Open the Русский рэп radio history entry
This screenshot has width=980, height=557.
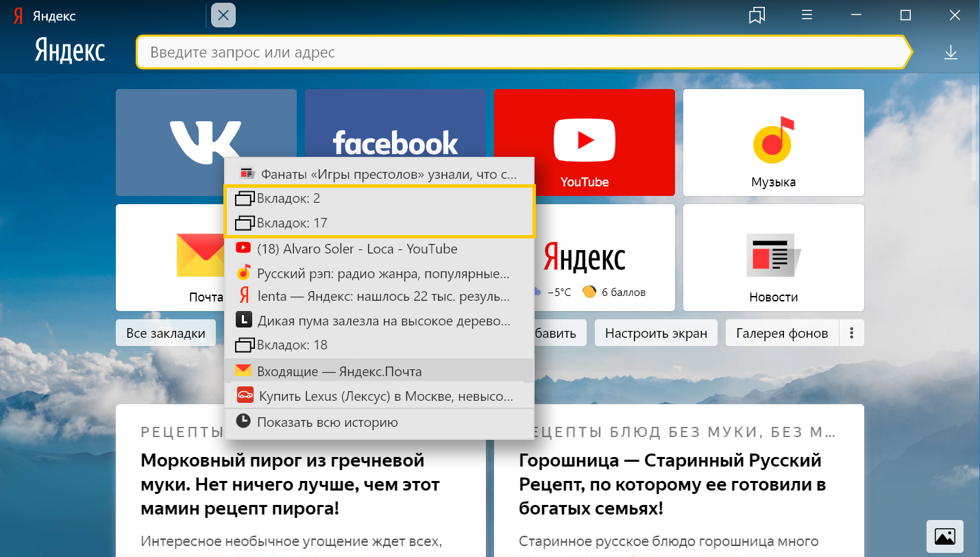[379, 273]
